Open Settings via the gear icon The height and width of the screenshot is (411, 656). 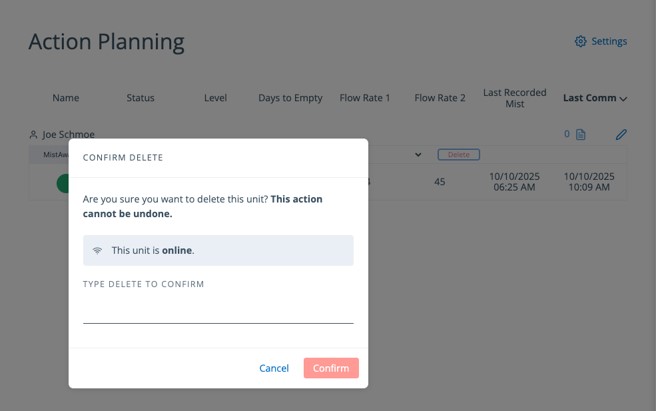tap(580, 42)
